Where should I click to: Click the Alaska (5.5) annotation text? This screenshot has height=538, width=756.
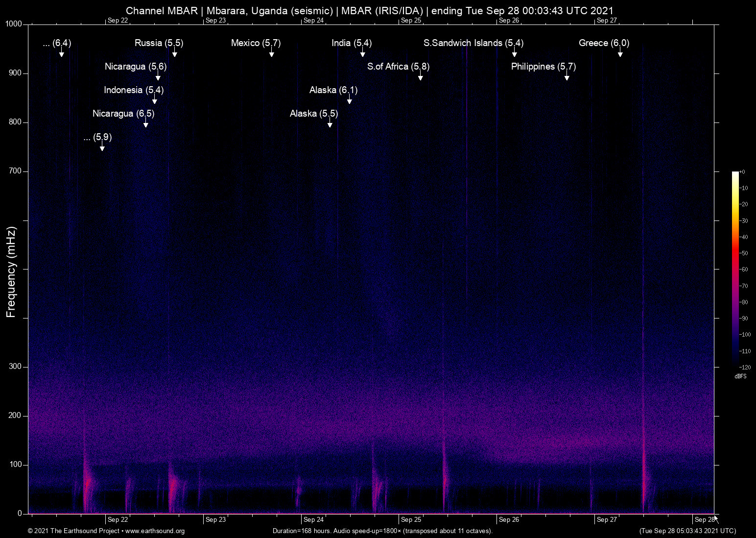313,113
